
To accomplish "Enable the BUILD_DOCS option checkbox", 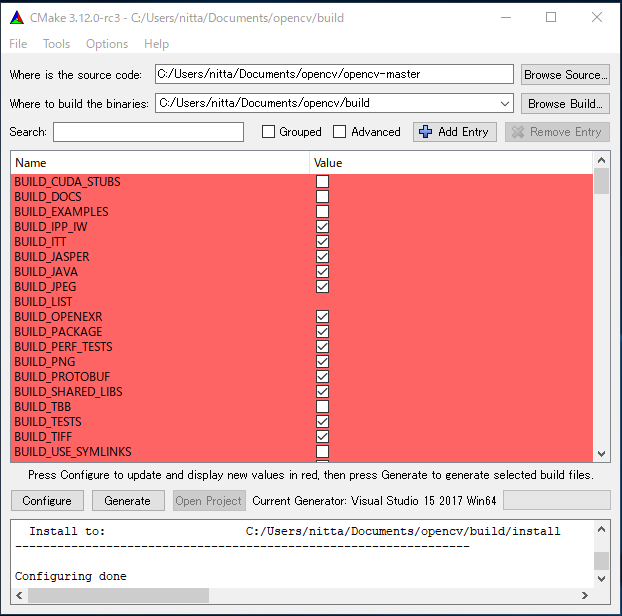I will click(322, 197).
